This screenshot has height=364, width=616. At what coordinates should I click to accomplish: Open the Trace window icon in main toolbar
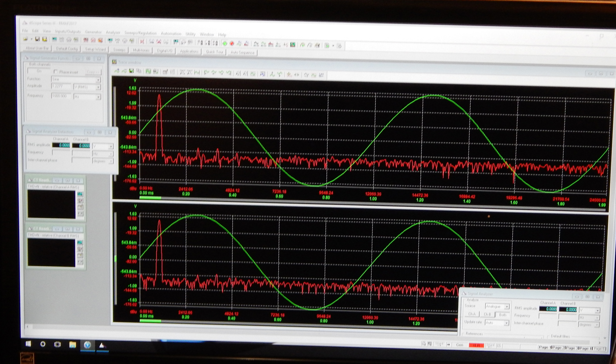click(293, 45)
